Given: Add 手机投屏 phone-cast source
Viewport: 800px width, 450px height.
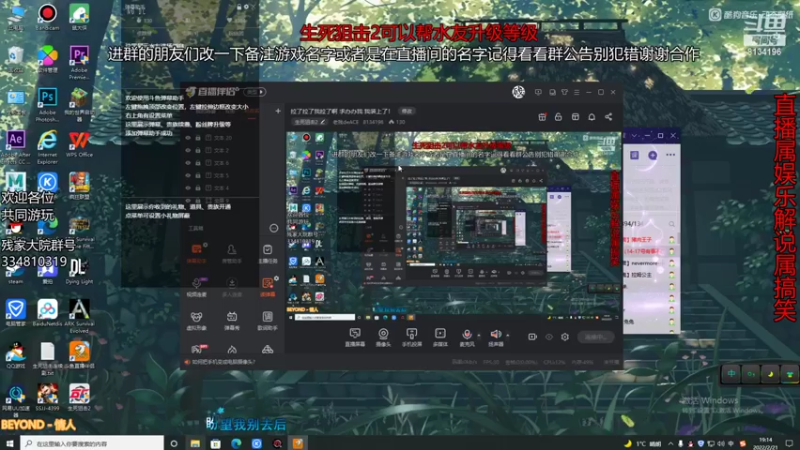Looking at the screenshot, I should coord(411,337).
